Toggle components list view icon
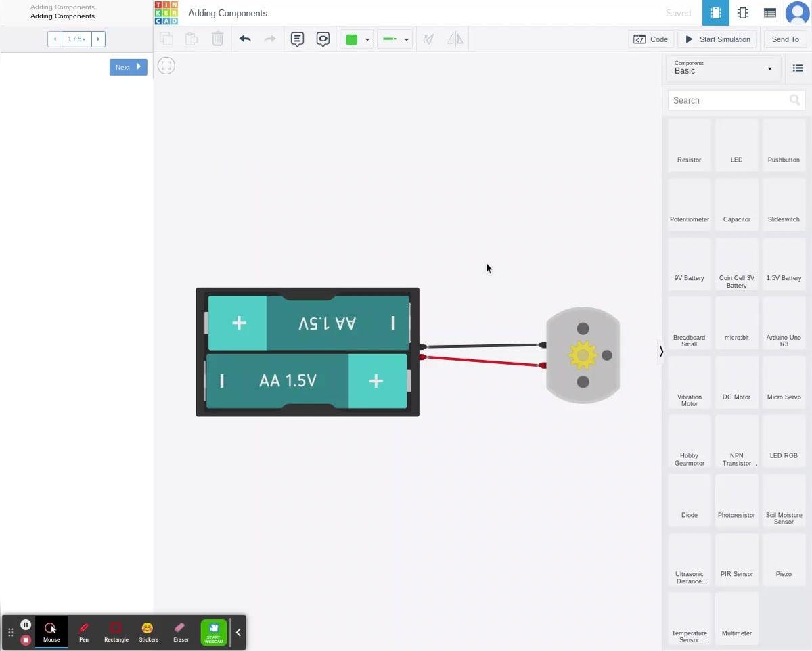The height and width of the screenshot is (651, 812). coord(798,68)
